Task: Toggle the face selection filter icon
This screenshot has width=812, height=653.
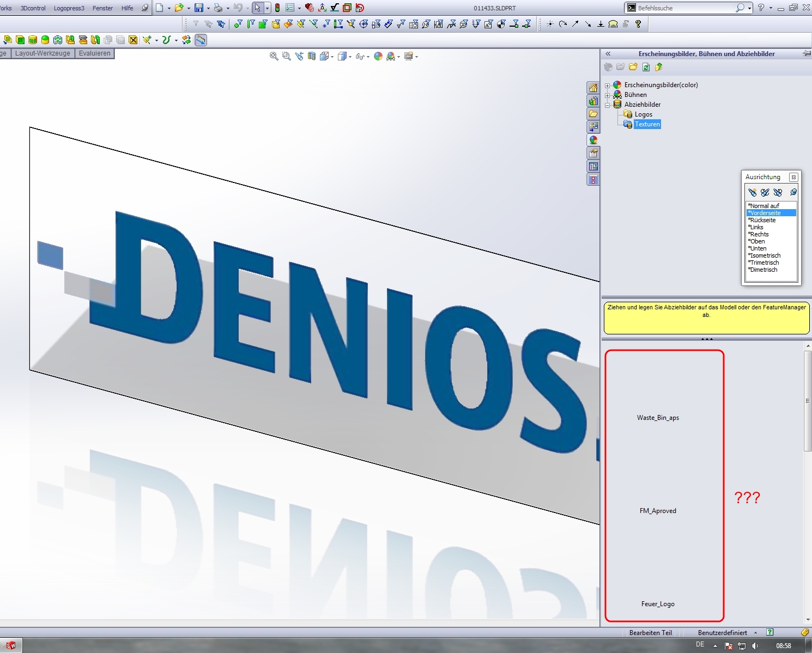Action: pos(263,24)
